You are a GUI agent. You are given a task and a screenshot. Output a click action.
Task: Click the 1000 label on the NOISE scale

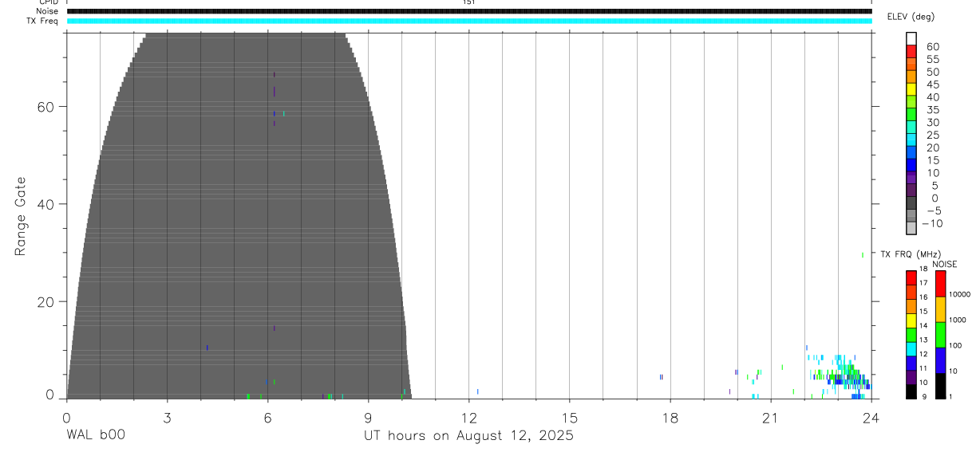pyautogui.click(x=959, y=320)
